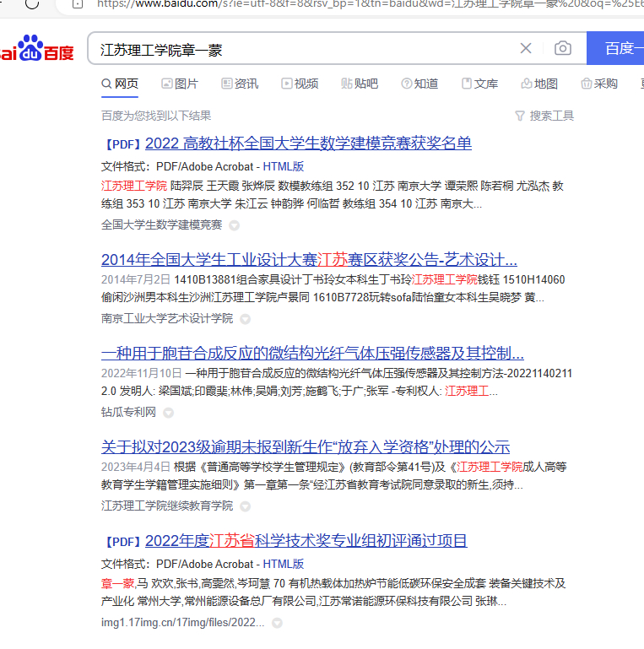Click the site info icon in address bar

click(78, 3)
